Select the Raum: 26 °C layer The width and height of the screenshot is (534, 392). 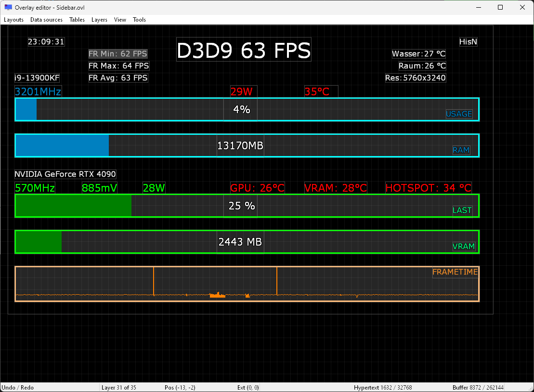point(422,65)
